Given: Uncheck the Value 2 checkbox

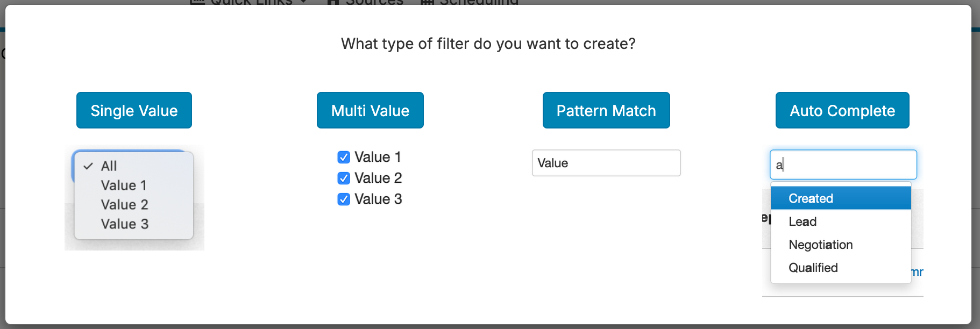Looking at the screenshot, I should pos(344,178).
